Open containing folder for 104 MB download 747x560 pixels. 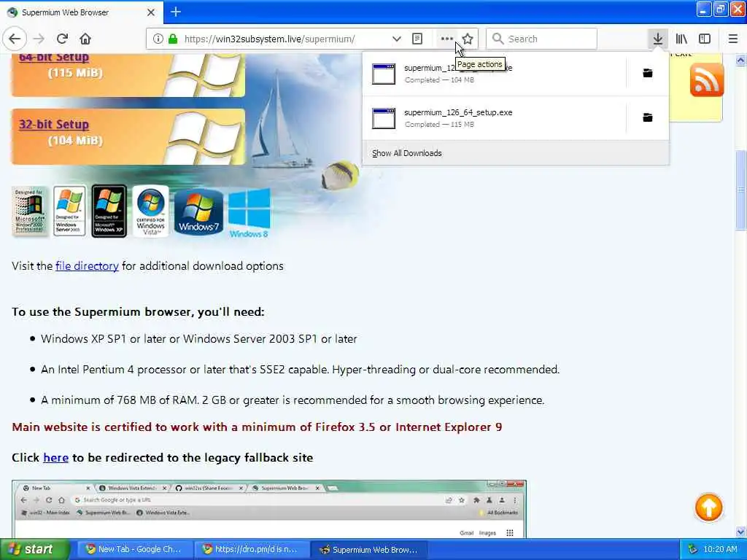pyautogui.click(x=648, y=74)
